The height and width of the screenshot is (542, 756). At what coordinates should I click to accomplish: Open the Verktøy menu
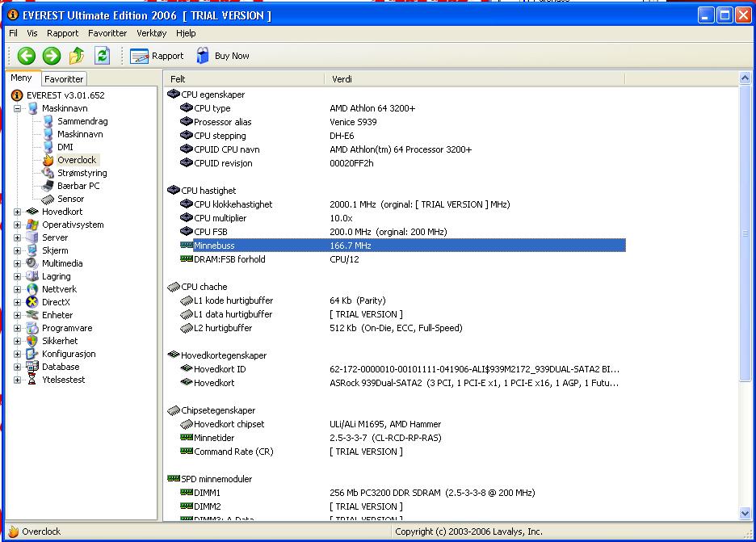[x=151, y=33]
